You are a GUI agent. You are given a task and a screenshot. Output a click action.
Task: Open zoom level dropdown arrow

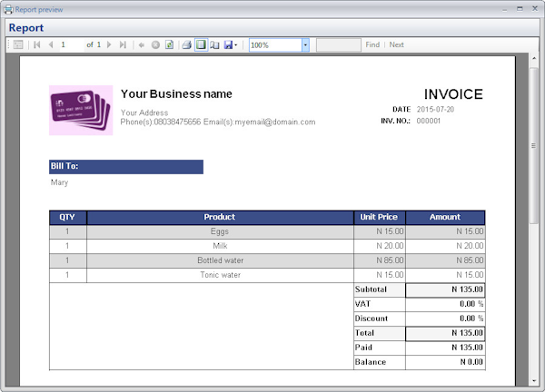point(305,45)
